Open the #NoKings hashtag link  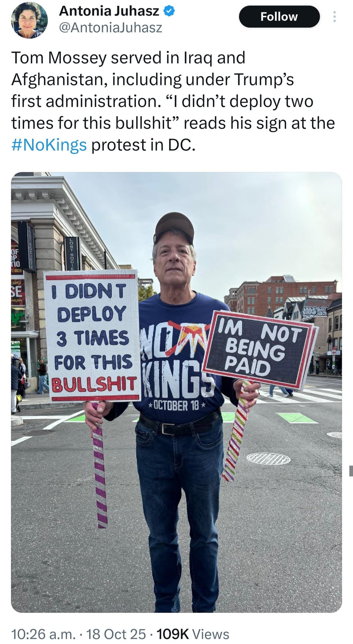(49, 145)
